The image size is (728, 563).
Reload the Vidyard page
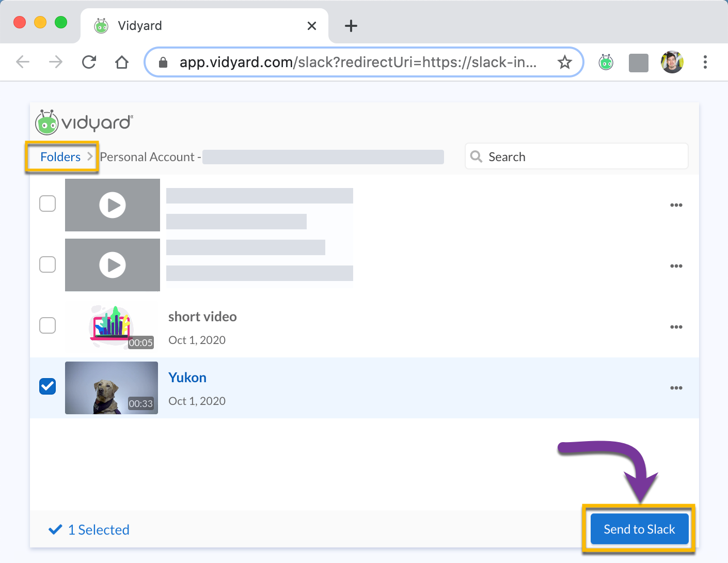[89, 62]
